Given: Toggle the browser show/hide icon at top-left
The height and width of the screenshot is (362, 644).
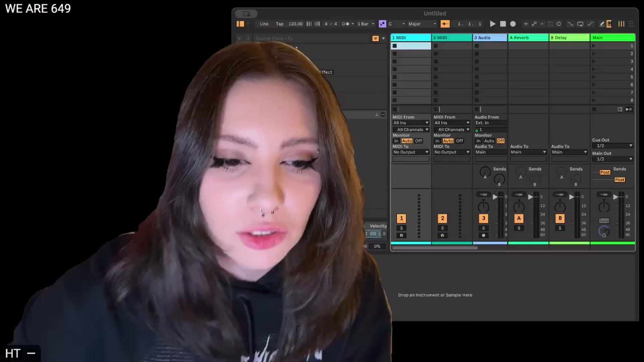Looking at the screenshot, I should pyautogui.click(x=240, y=24).
